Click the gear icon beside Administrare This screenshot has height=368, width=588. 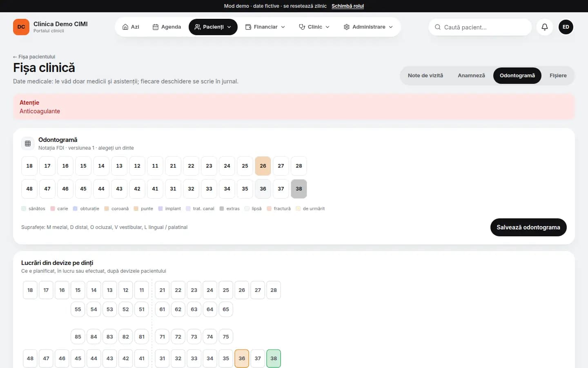pyautogui.click(x=347, y=27)
